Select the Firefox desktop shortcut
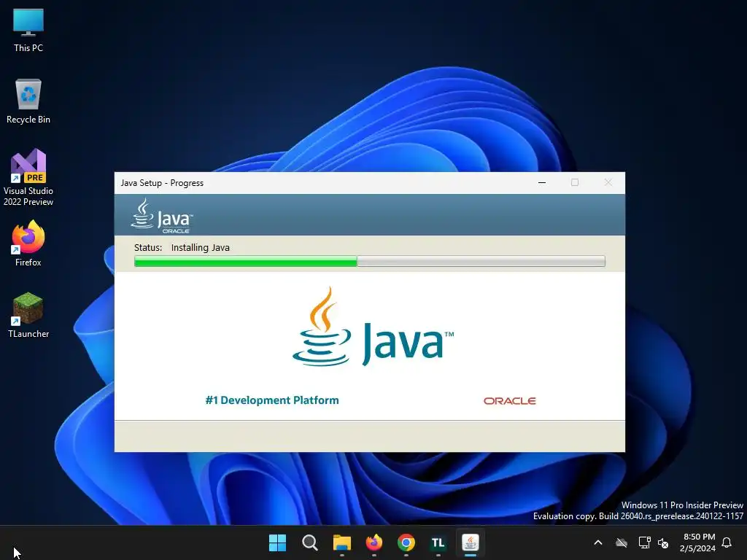 click(x=28, y=244)
